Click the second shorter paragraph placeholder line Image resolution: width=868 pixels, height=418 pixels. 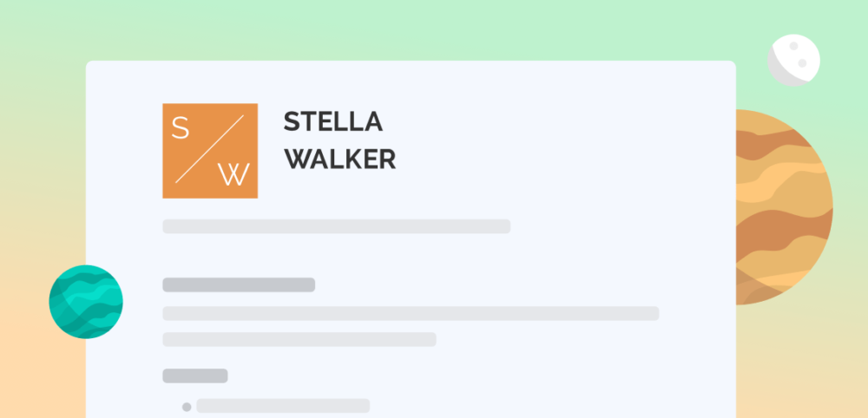(x=299, y=339)
